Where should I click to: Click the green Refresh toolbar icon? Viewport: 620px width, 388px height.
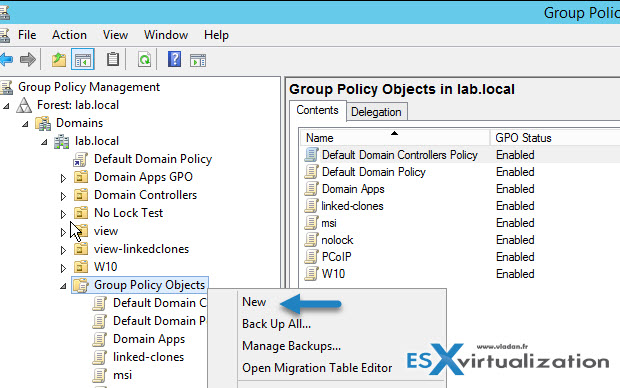point(144,60)
